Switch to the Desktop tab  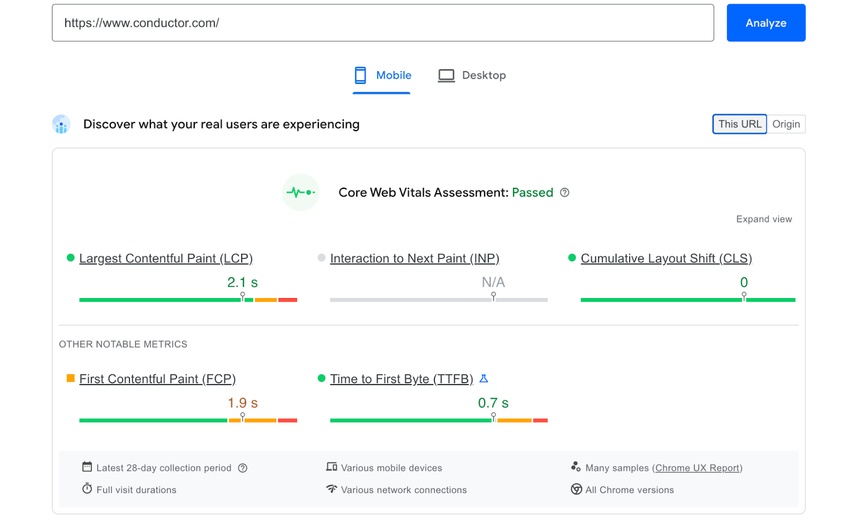click(472, 76)
